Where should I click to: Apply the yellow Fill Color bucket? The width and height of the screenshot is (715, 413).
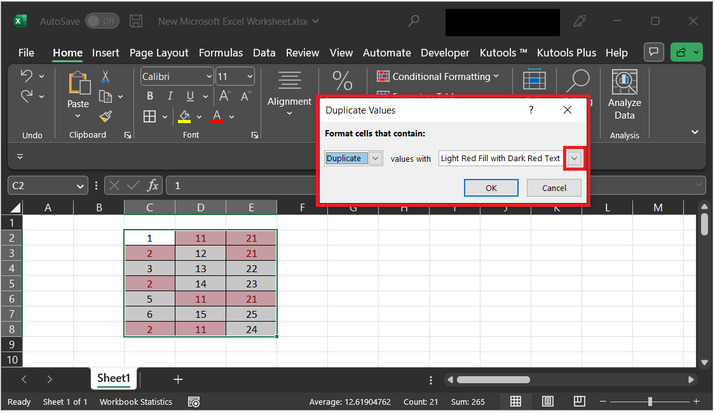(x=184, y=117)
